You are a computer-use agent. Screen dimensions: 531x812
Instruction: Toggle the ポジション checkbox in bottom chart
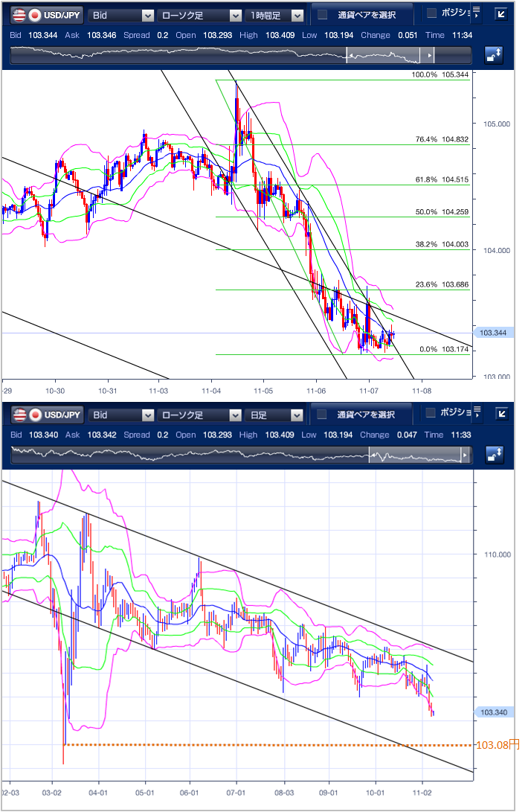431,413
